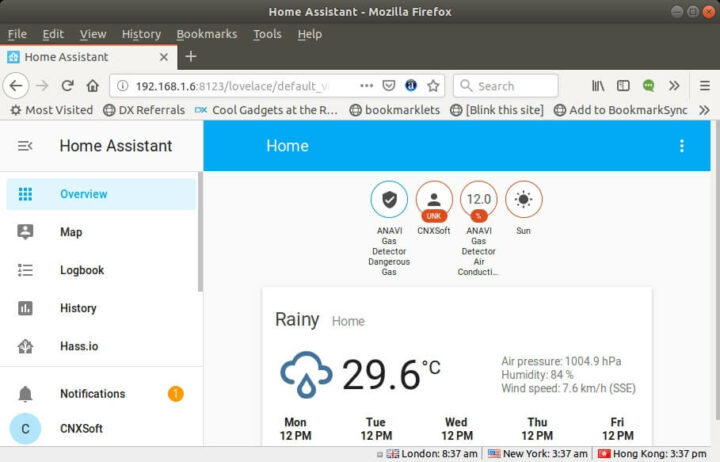Open the Logbook list icon
The width and height of the screenshot is (720, 462).
pyautogui.click(x=25, y=270)
